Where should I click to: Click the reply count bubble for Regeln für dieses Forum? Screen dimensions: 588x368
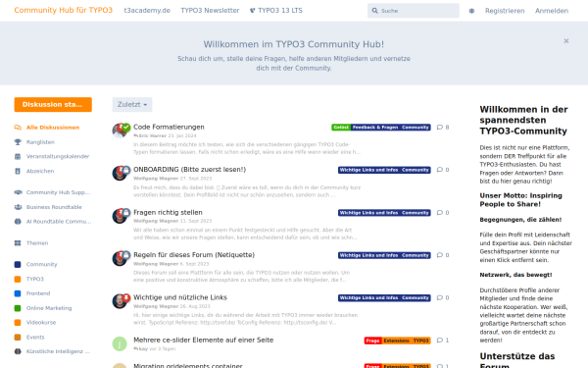pyautogui.click(x=443, y=255)
